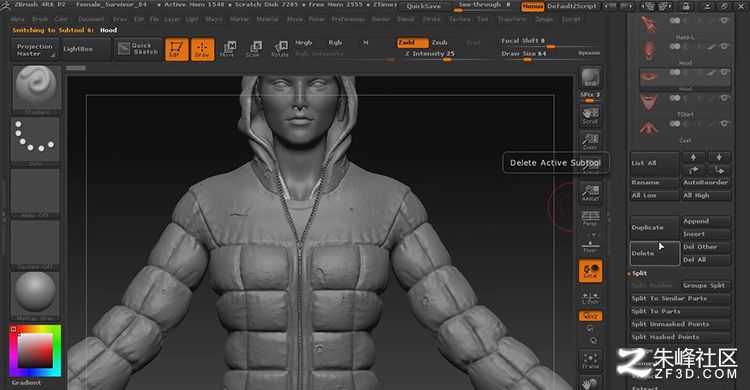Viewport: 750px width, 390px height.
Task: Click the Frame view icon
Action: coord(590,360)
